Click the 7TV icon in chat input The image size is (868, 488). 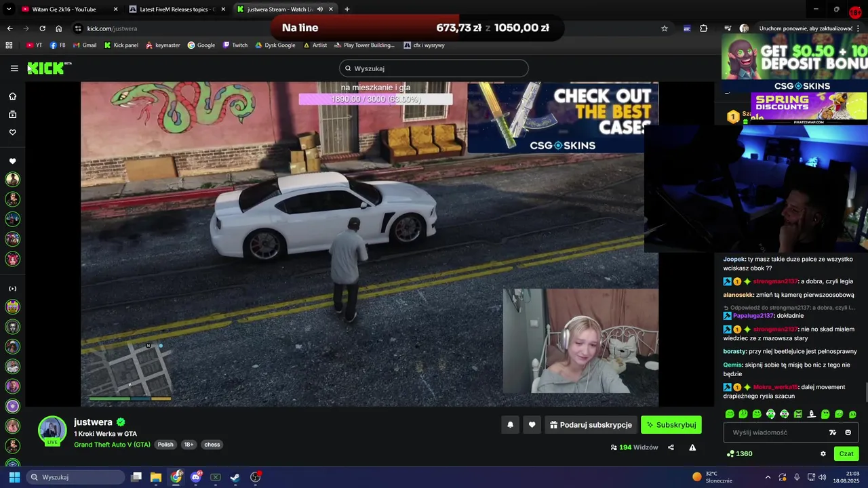(833, 432)
